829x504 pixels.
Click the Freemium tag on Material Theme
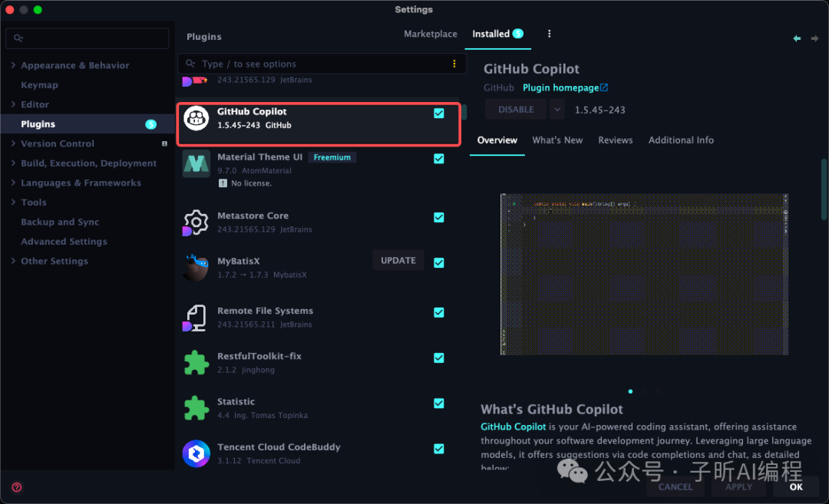click(x=332, y=157)
